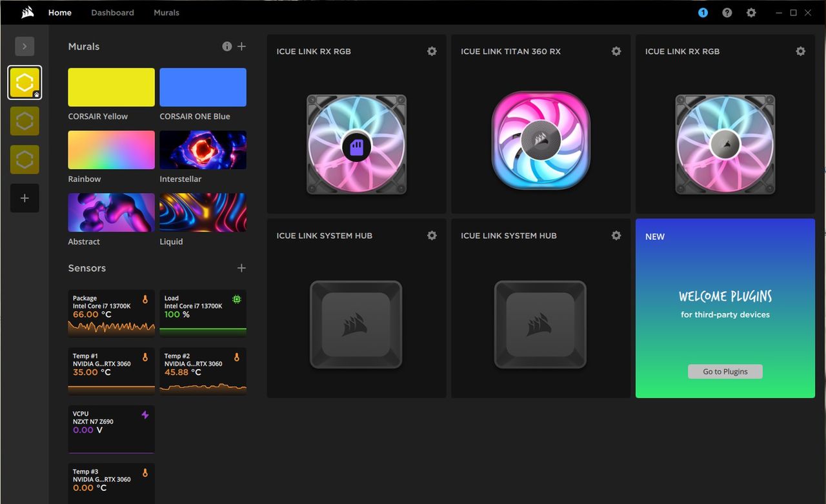The image size is (826, 504).
Task: Click the Murals section heading
Action: tap(84, 46)
